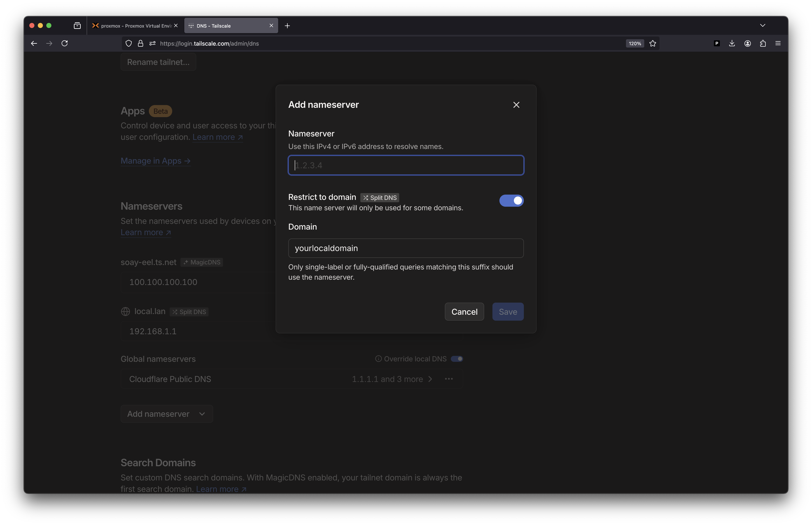Click the Nameserver IP address field
The image size is (812, 525).
coord(406,165)
